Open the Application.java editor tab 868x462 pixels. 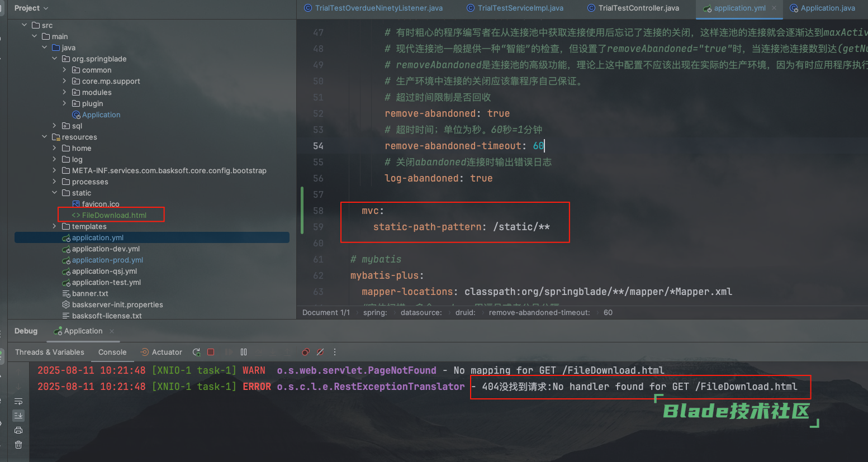[x=822, y=8]
